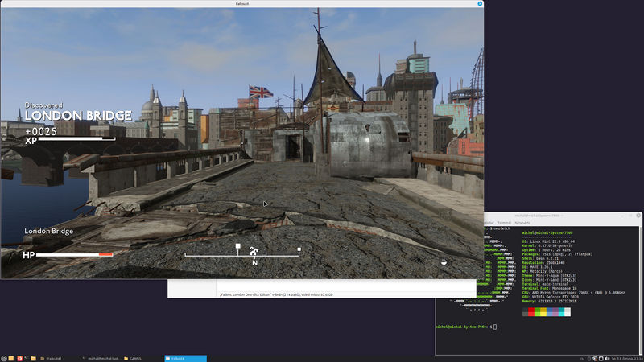Viewport: 644px width, 362px height.
Task: Click the Union Jack flag in the game
Action: tap(261, 92)
